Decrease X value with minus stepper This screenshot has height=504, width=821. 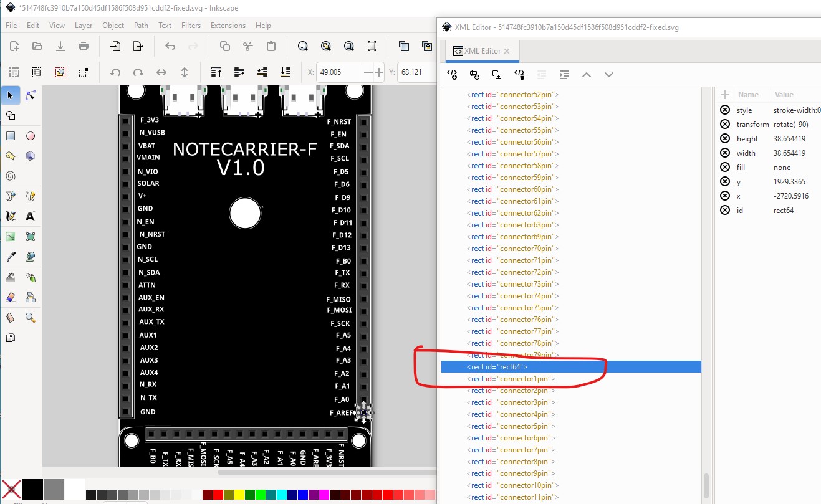click(368, 72)
